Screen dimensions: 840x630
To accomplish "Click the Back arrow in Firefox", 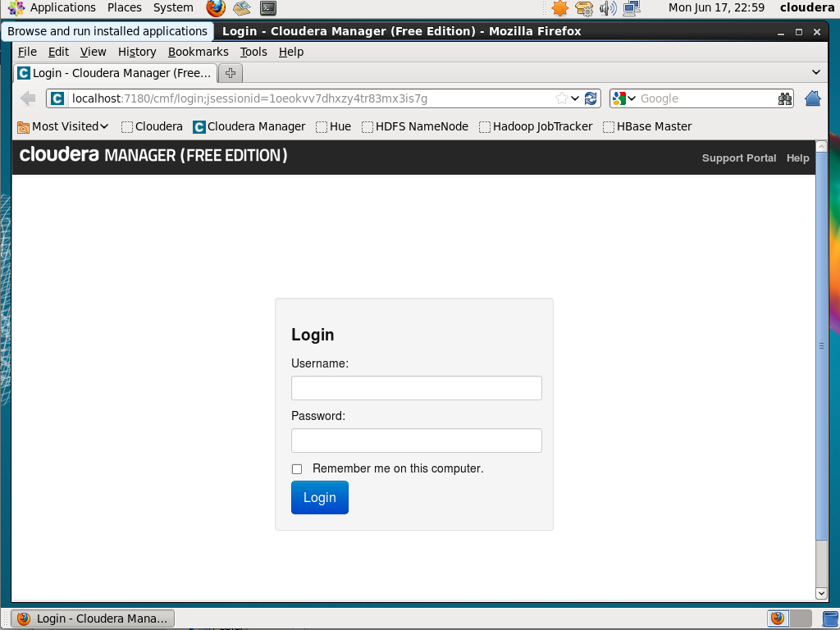I will pyautogui.click(x=28, y=98).
